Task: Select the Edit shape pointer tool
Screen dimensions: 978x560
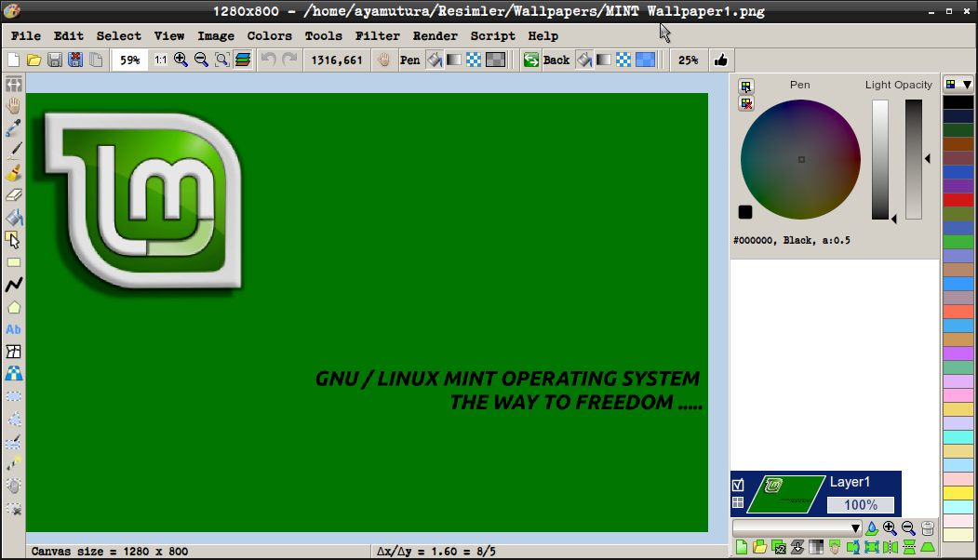Action: [x=13, y=240]
